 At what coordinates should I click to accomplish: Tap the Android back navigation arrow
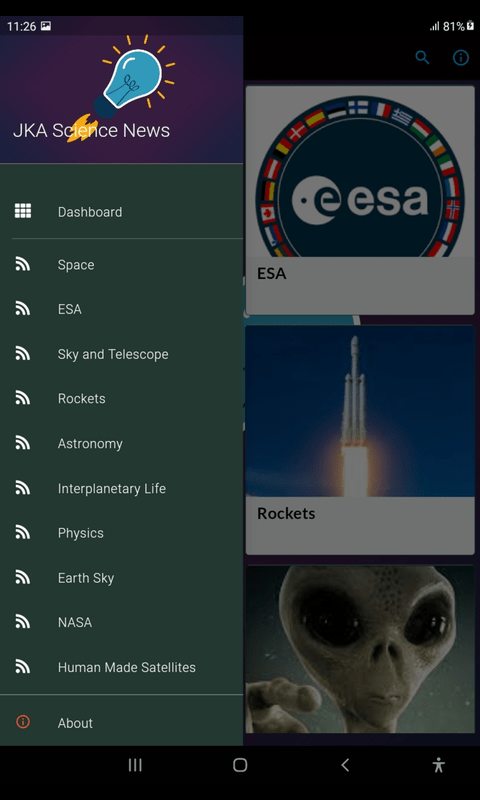point(345,764)
